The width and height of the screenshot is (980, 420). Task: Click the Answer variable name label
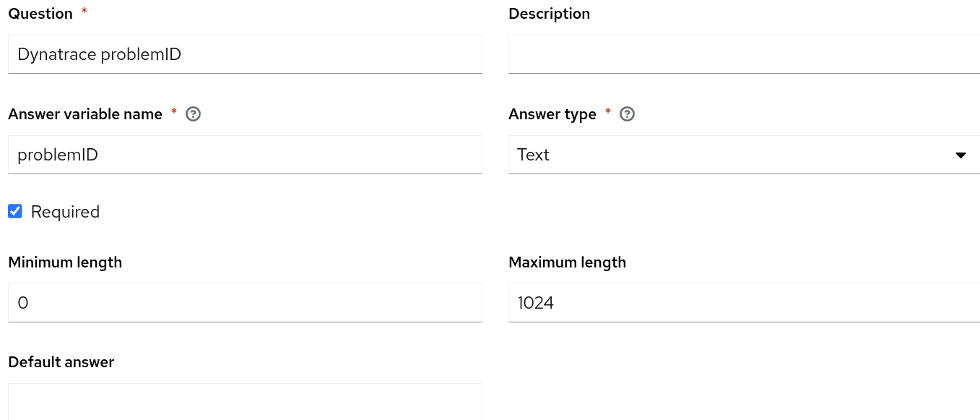click(85, 114)
